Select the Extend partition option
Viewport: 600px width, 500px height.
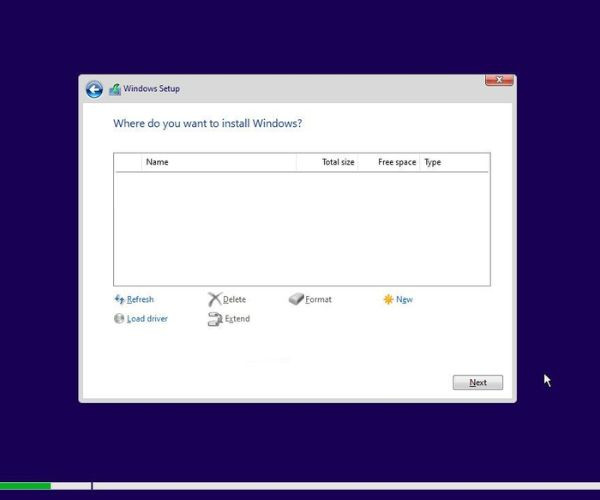(237, 318)
